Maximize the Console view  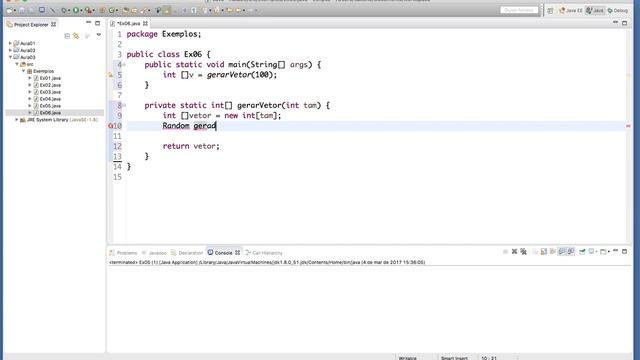(624, 251)
